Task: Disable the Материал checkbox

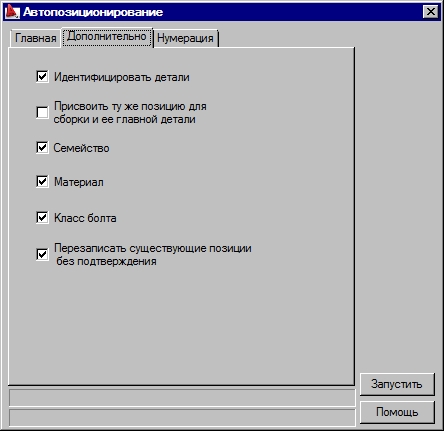Action: [42, 182]
